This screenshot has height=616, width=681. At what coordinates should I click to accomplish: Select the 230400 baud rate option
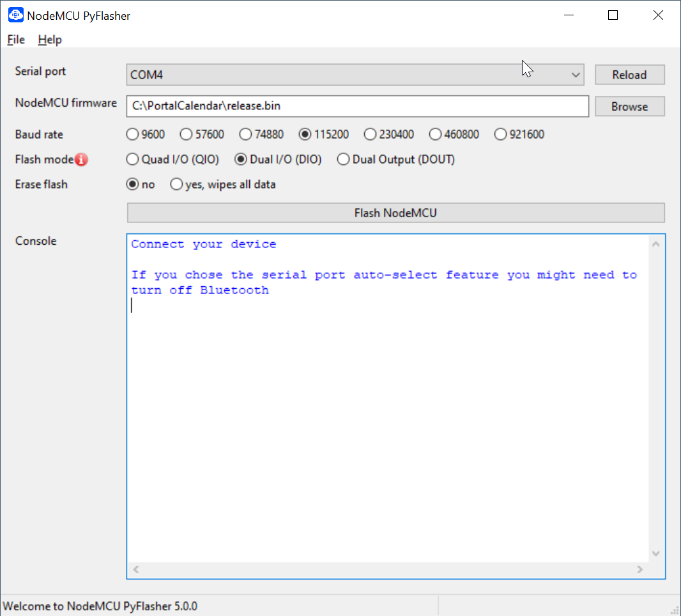coord(388,134)
